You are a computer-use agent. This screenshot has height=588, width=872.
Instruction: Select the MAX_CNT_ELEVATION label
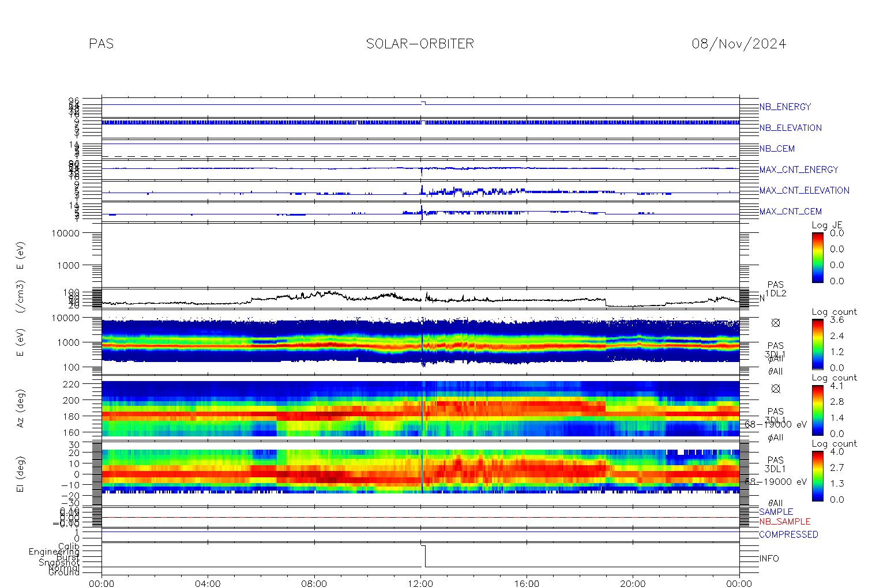804,190
